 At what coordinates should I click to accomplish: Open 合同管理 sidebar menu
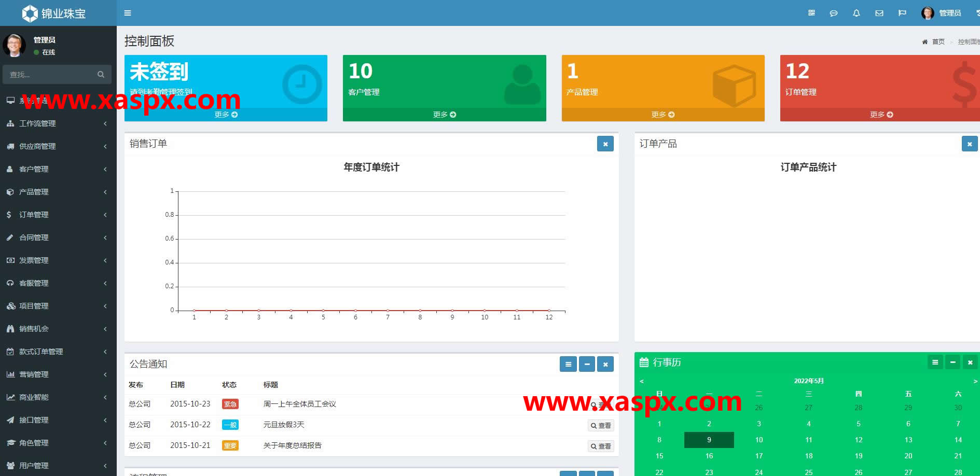(57, 237)
